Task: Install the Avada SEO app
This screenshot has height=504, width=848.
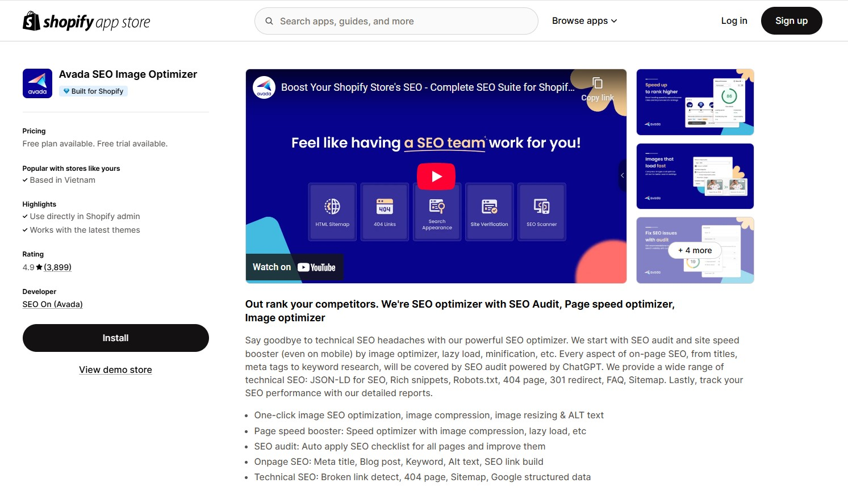Action: [116, 338]
